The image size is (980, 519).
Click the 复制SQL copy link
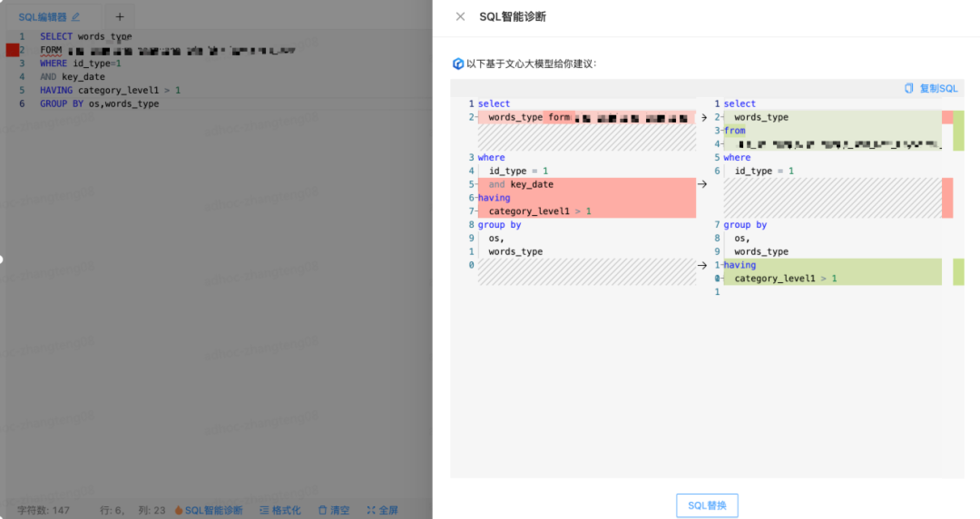point(938,88)
